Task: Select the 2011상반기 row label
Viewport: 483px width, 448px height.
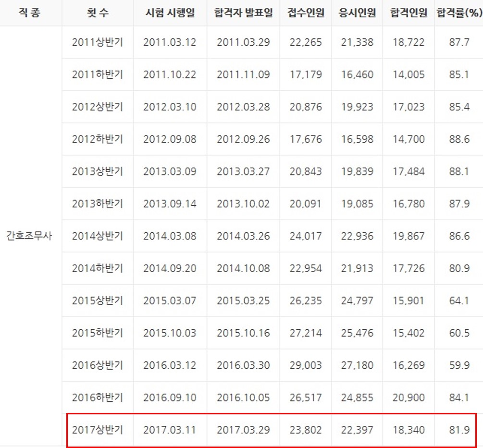Action: [98, 42]
